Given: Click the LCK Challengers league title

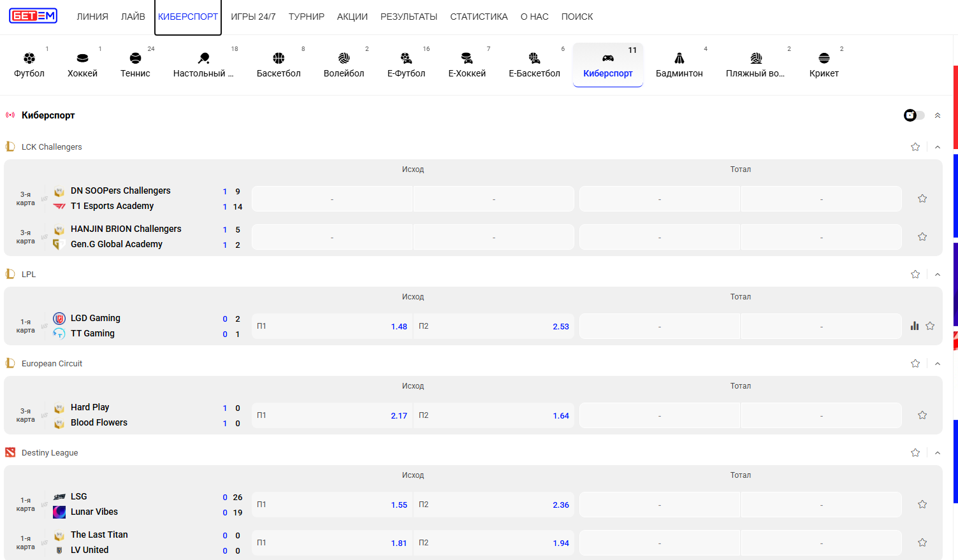Looking at the screenshot, I should coord(52,147).
